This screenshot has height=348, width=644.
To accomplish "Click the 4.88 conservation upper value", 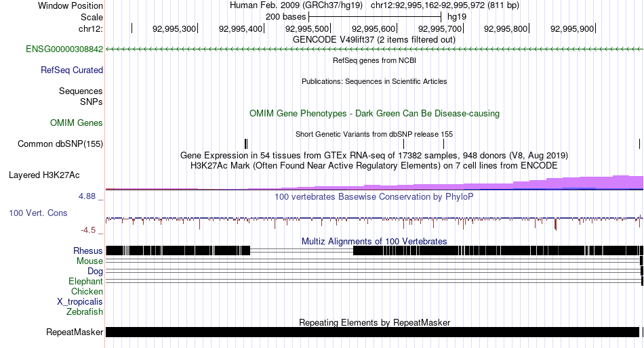I will tap(87, 196).
